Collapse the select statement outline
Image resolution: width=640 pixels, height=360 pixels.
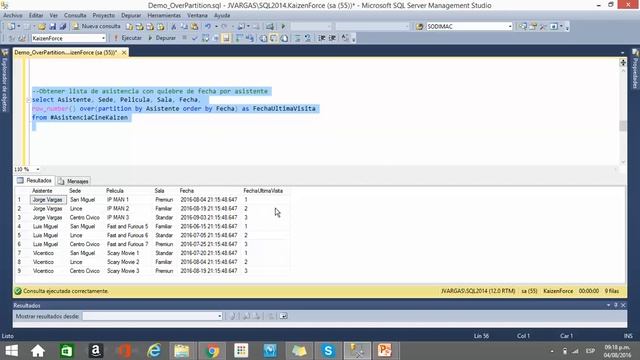tap(28, 100)
